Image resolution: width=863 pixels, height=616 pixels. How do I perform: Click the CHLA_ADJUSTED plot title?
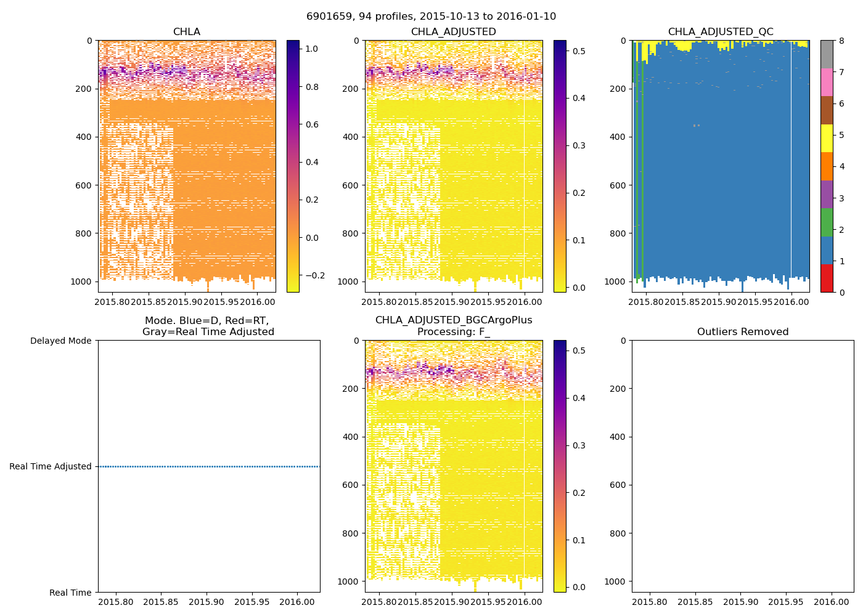pos(453,32)
